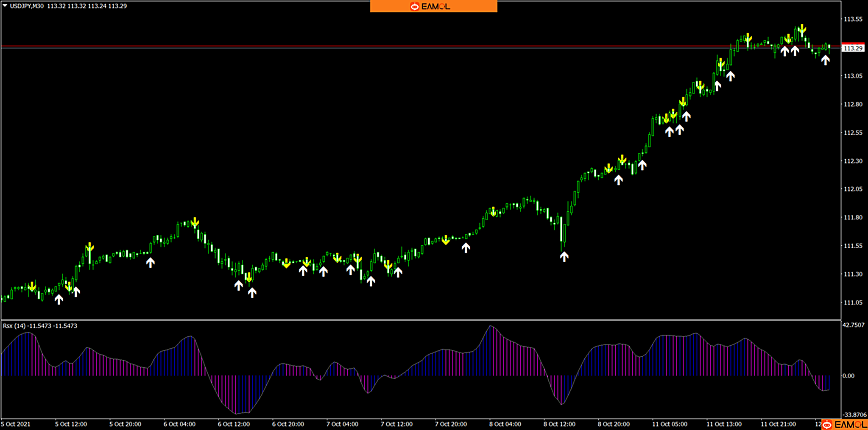The height and width of the screenshot is (430, 868).
Task: Click the 7 Oct 20:00 time label
Action: pos(451,424)
